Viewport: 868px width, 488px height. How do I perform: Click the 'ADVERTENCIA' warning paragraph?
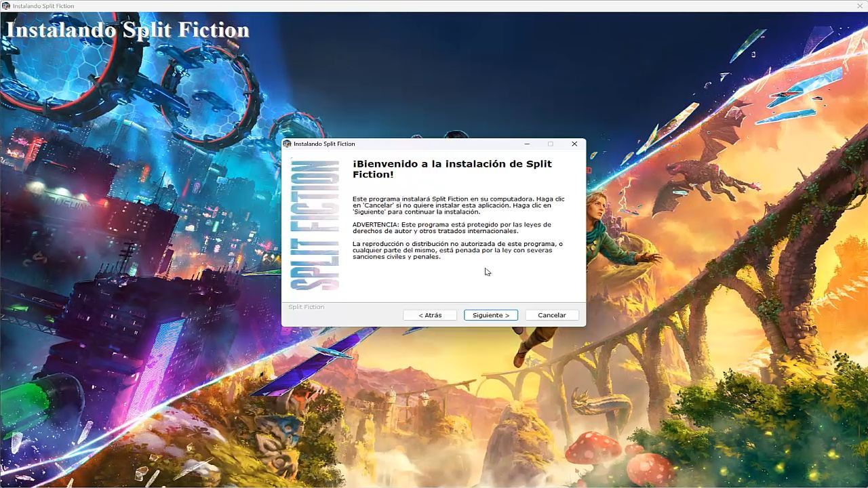[452, 228]
